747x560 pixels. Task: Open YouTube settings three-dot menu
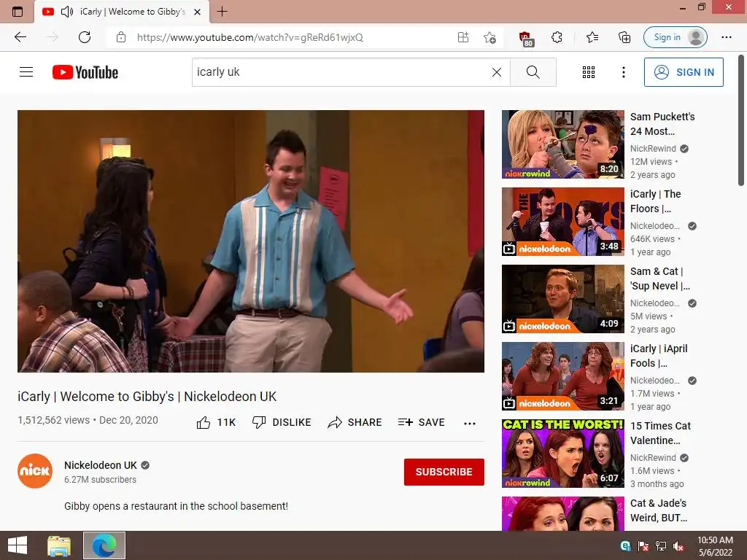click(623, 72)
